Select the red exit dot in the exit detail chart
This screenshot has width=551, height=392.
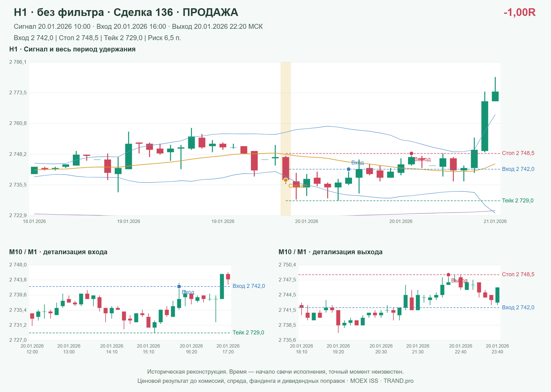(x=448, y=275)
